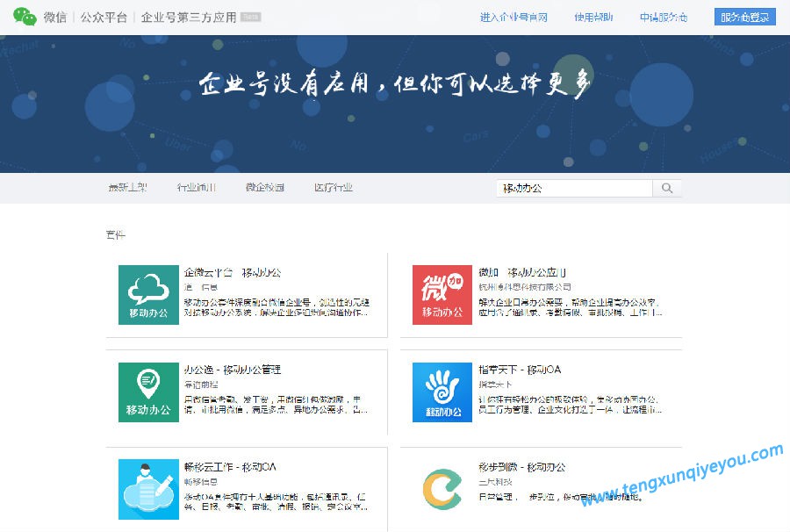Viewport: 790px width, 532px height.
Task: Open the 指掌天下 - 移动OA title
Action: [520, 370]
